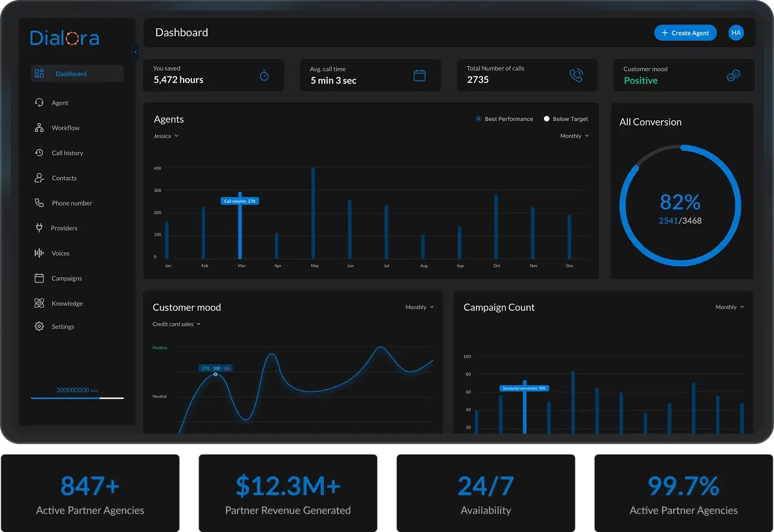Click the Create Agent button
Viewport: 774px width, 532px height.
click(685, 32)
